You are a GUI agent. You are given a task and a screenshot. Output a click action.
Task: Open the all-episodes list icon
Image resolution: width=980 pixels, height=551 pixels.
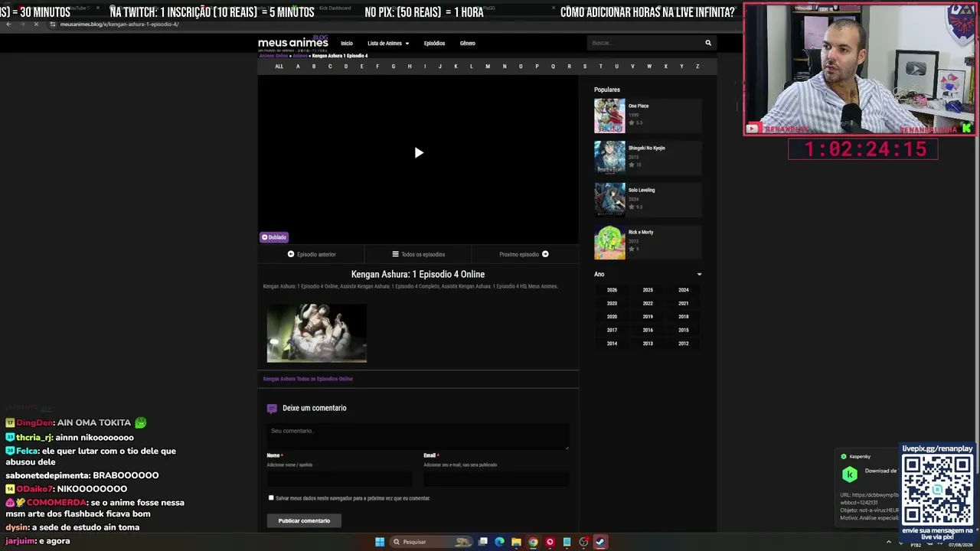395,254
